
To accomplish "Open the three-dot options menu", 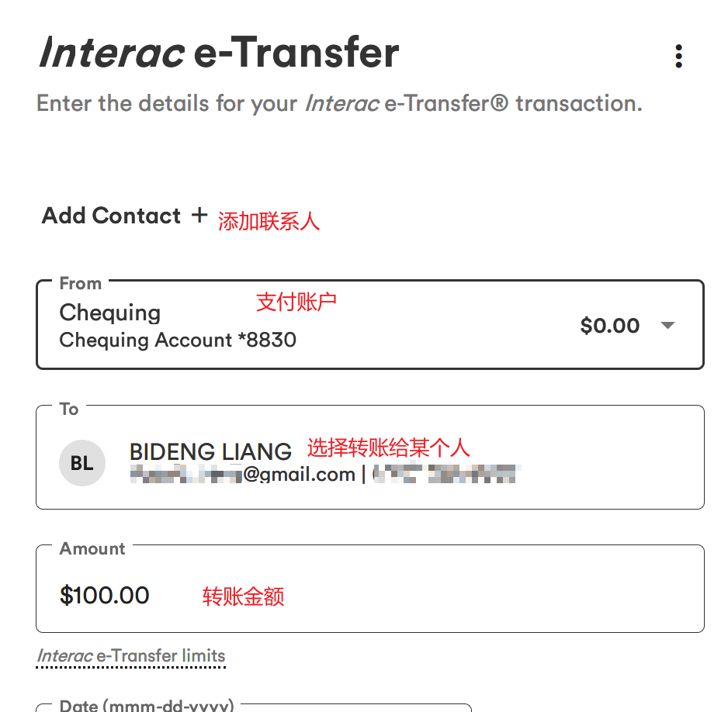I will tap(679, 56).
